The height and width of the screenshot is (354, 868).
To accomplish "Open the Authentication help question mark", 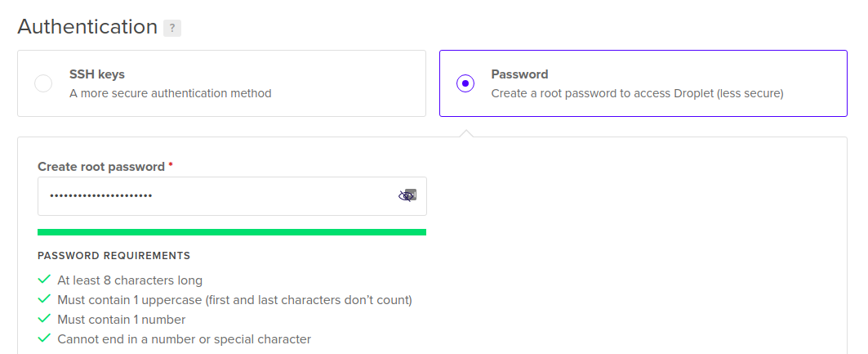I will [171, 28].
